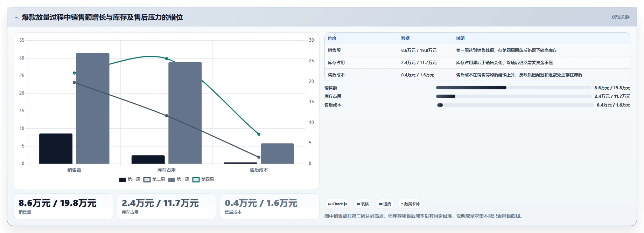Screen dimensions: 644x233
Task: Toggle the 第一周 legend color swatch
Action: coord(122,179)
